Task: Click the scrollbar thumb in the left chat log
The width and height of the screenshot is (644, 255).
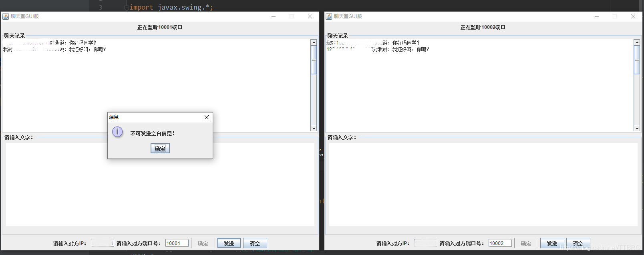Action: tap(314, 60)
